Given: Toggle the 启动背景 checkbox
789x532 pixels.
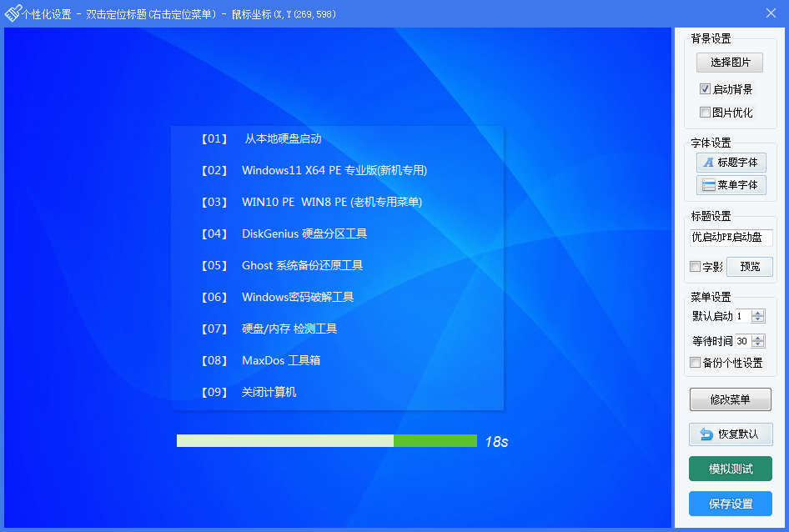Looking at the screenshot, I should click(x=705, y=89).
